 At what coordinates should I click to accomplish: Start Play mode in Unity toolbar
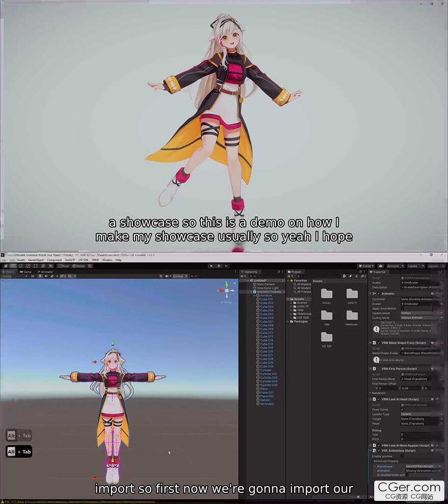tap(211, 266)
